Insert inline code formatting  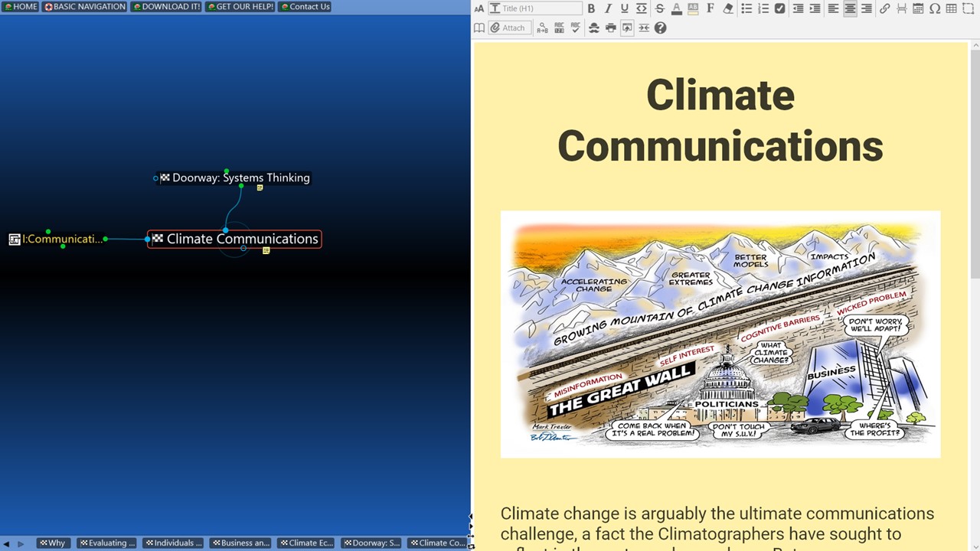(x=642, y=8)
